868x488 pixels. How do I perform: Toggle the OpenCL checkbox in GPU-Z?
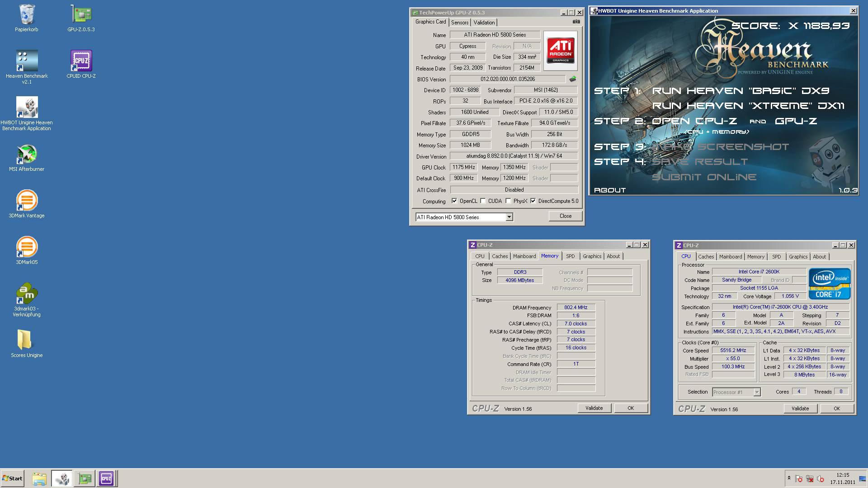[x=454, y=201]
